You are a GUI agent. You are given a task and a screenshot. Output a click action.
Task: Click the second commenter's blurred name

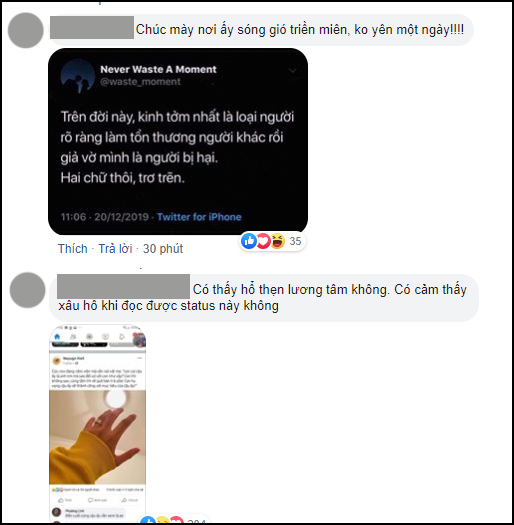124,287
